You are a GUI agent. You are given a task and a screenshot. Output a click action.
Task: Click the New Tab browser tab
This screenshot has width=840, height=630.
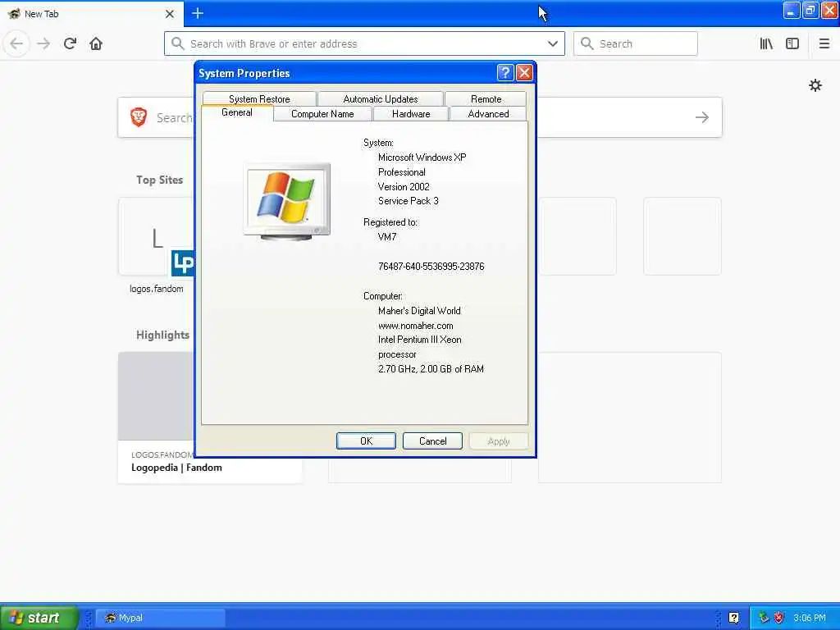click(91, 14)
